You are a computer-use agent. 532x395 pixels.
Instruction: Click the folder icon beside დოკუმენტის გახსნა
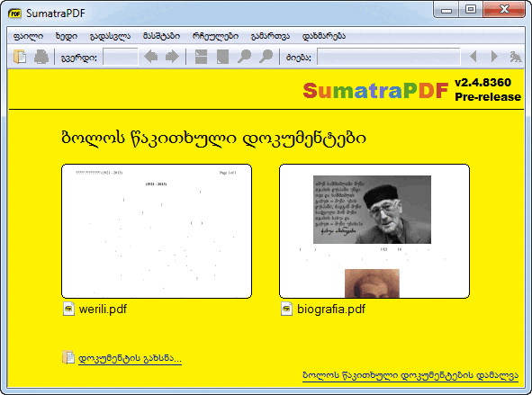click(x=68, y=357)
